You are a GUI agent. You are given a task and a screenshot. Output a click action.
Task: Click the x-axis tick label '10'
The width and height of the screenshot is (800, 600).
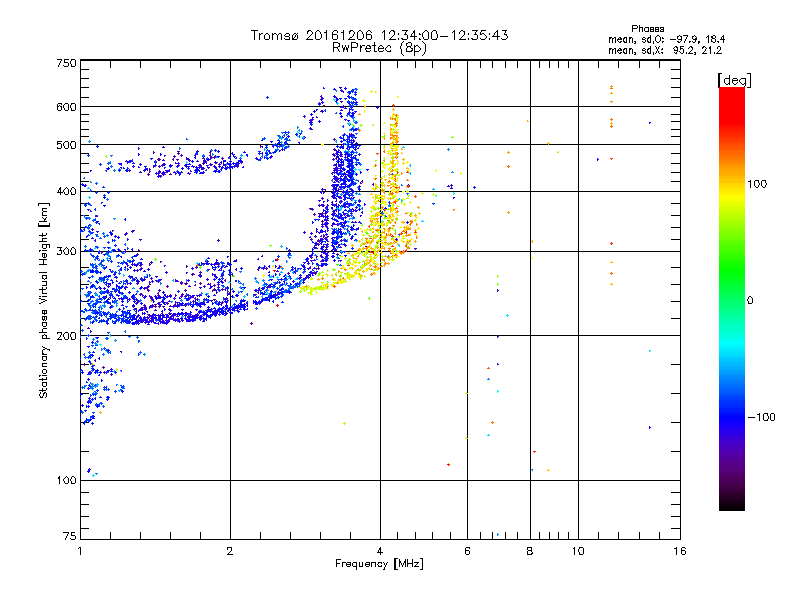(578, 551)
